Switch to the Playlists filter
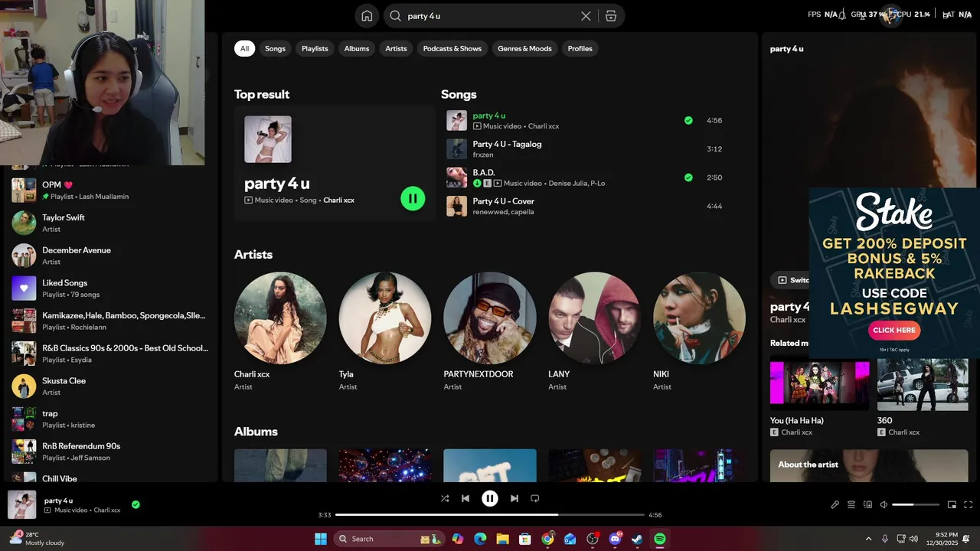The width and height of the screenshot is (980, 551). [x=315, y=48]
